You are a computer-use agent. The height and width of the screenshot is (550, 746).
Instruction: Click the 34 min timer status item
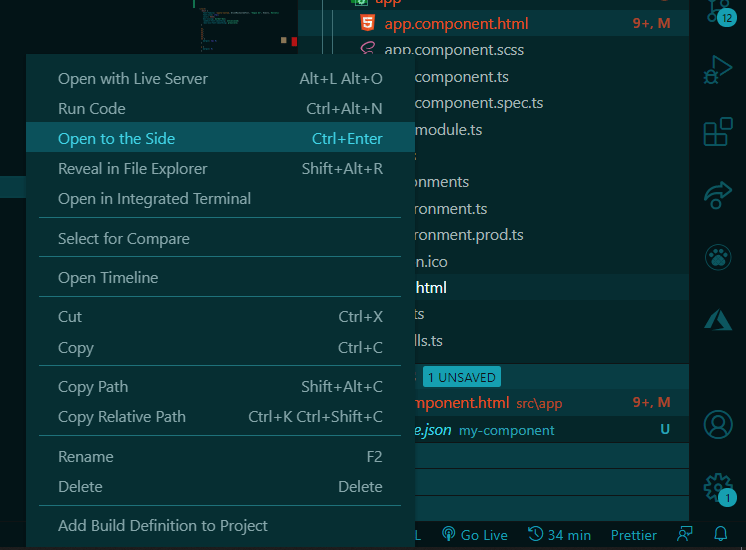(560, 535)
